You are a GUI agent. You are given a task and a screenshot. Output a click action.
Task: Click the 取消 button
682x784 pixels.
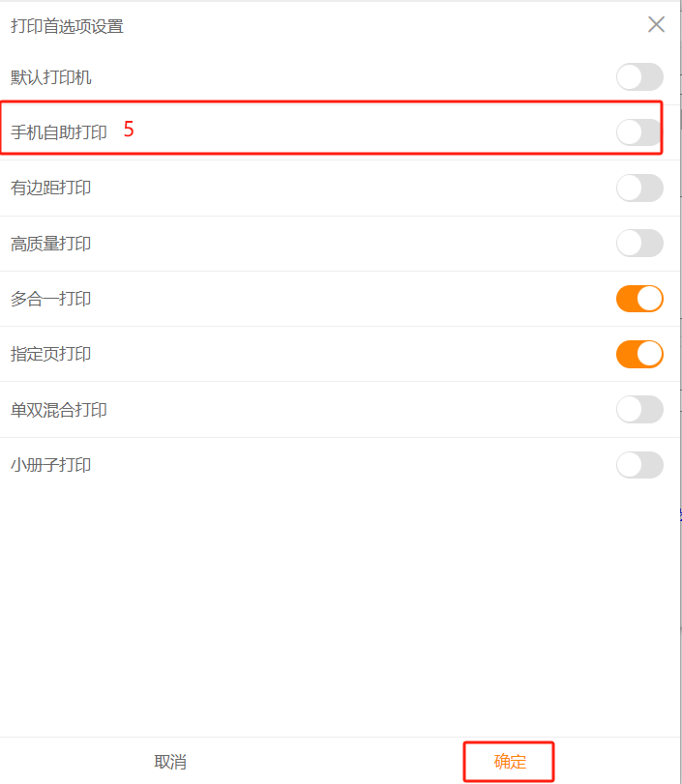click(x=170, y=762)
